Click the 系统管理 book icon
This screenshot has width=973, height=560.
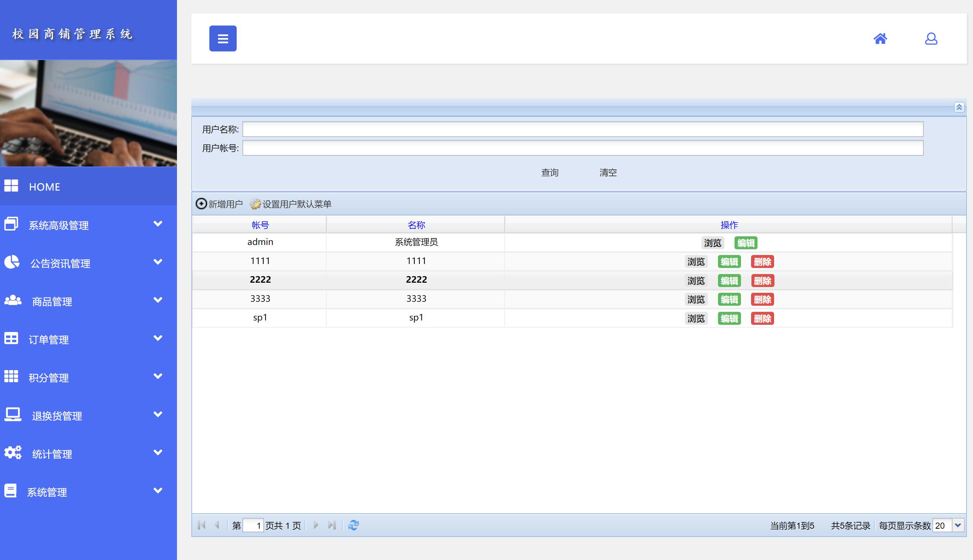pos(10,490)
